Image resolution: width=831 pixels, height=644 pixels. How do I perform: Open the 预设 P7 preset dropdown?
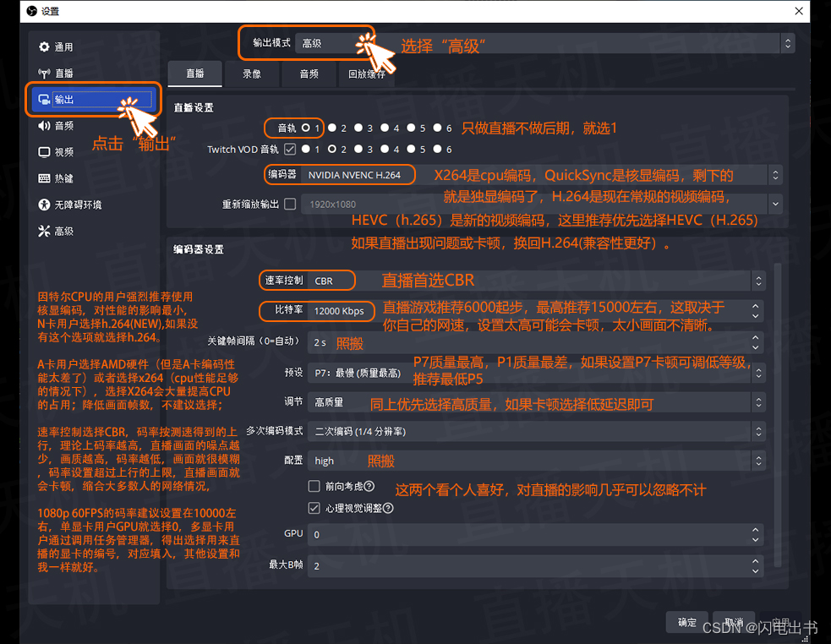click(x=536, y=374)
